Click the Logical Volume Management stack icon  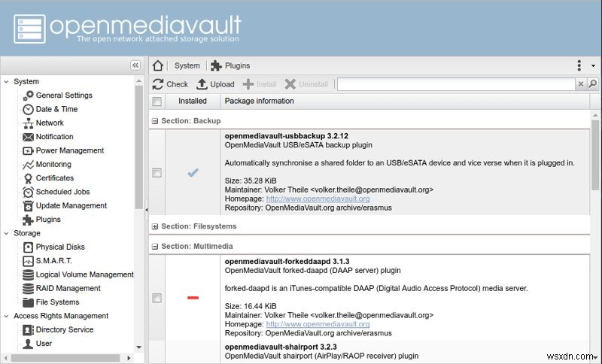point(28,275)
